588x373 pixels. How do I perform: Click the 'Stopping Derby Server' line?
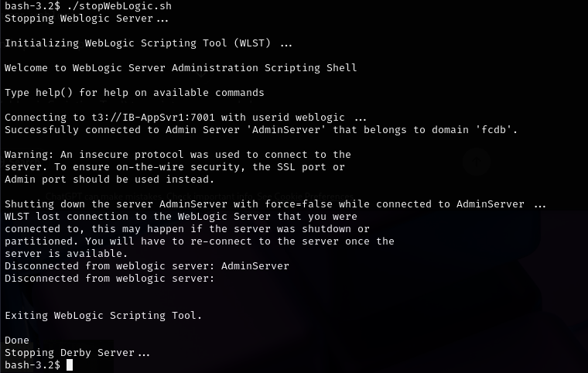click(x=77, y=353)
